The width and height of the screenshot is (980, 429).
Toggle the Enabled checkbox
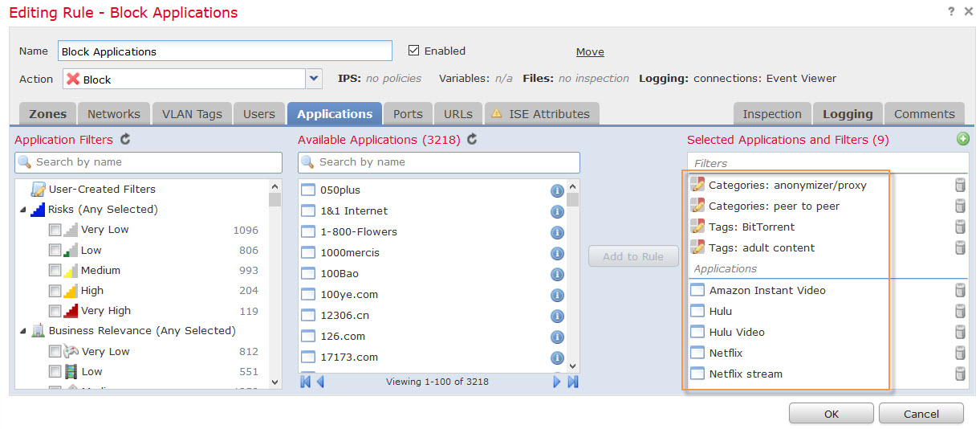pyautogui.click(x=414, y=51)
